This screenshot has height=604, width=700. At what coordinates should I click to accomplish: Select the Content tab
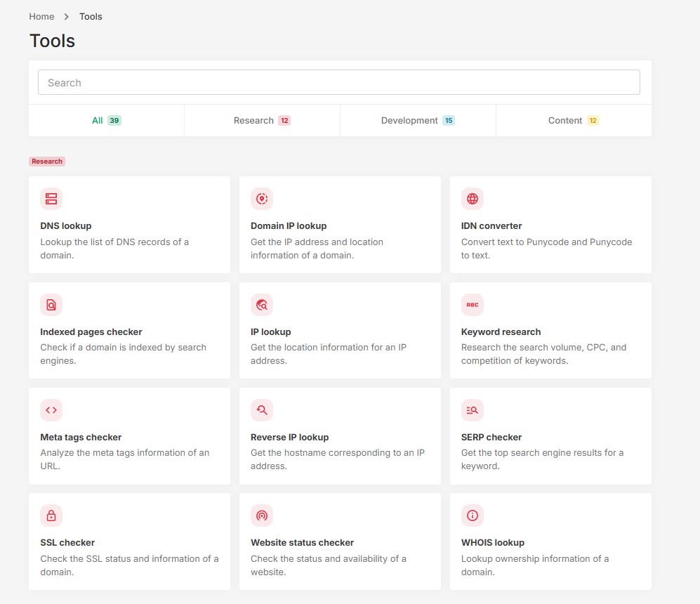pos(573,121)
